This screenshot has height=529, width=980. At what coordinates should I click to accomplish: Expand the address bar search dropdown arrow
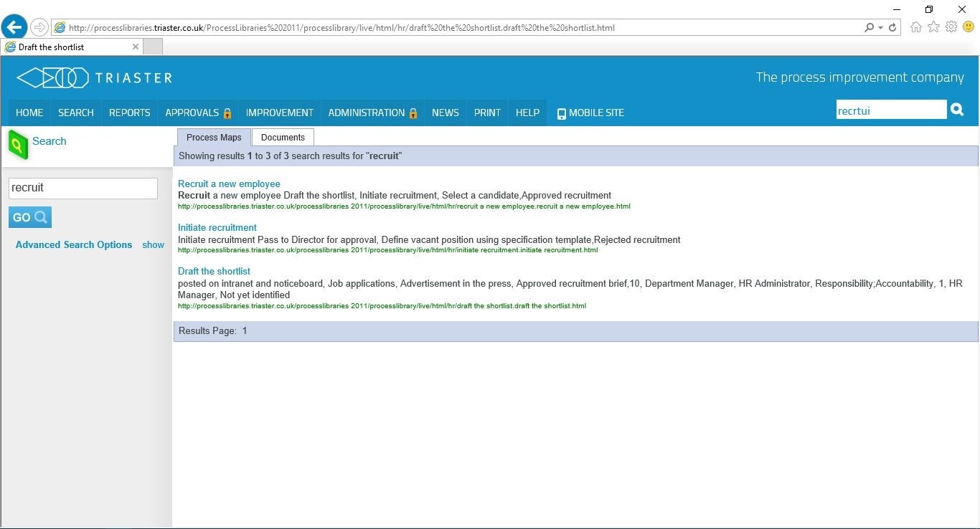point(880,28)
